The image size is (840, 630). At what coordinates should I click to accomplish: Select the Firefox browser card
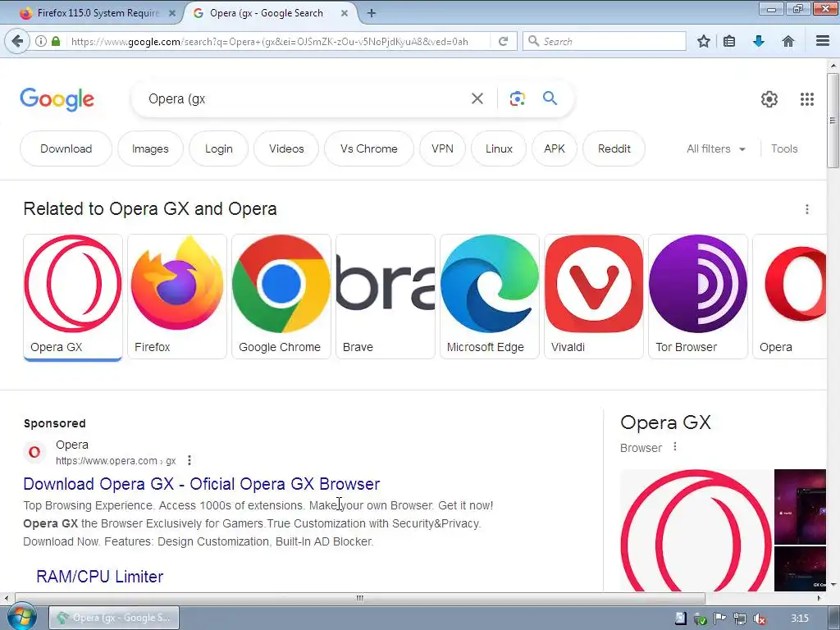click(x=177, y=297)
